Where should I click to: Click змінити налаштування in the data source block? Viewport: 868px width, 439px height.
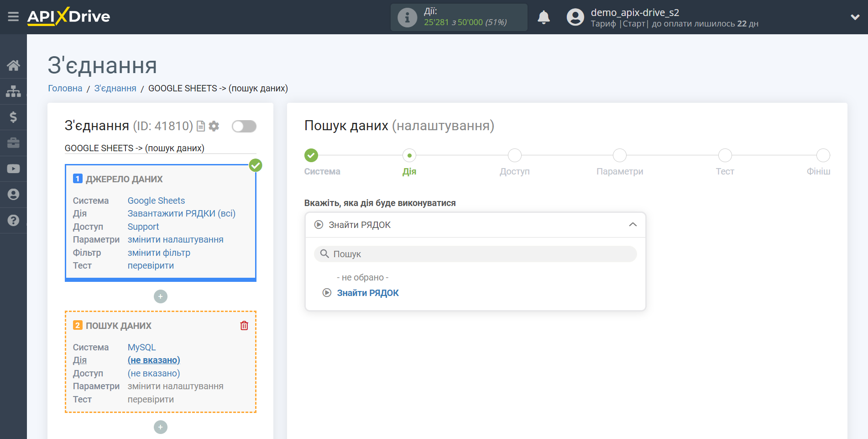(x=175, y=239)
